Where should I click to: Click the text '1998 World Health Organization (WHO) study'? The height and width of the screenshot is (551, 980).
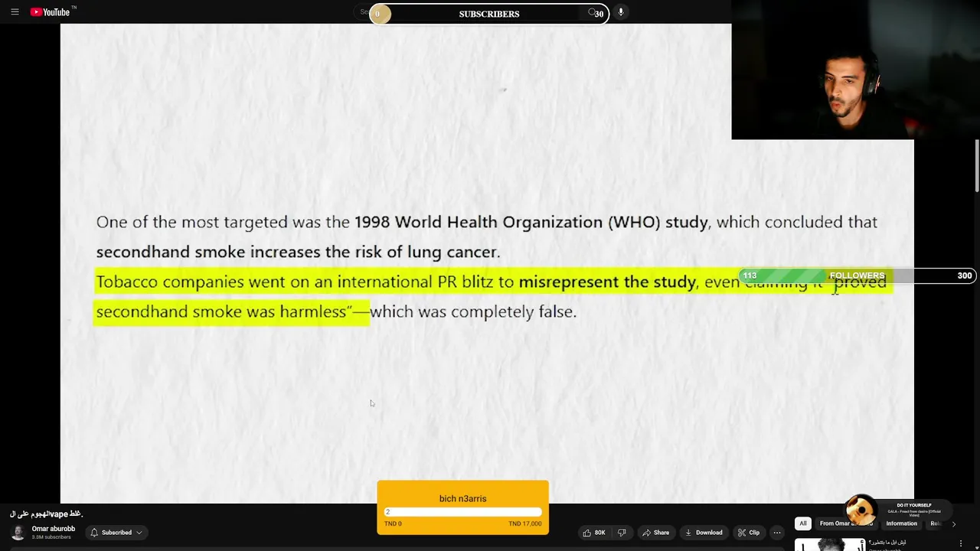pos(531,222)
